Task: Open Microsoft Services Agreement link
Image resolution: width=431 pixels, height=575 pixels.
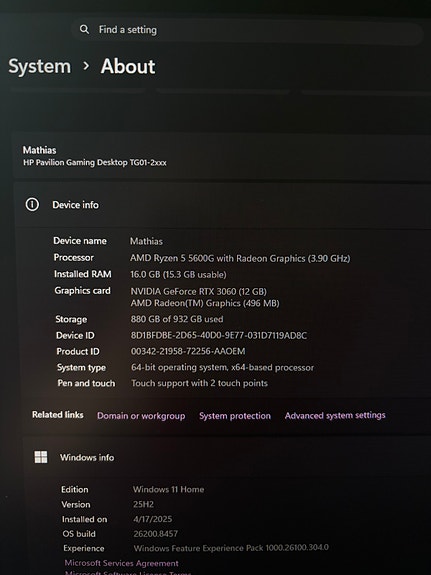Action: (121, 563)
